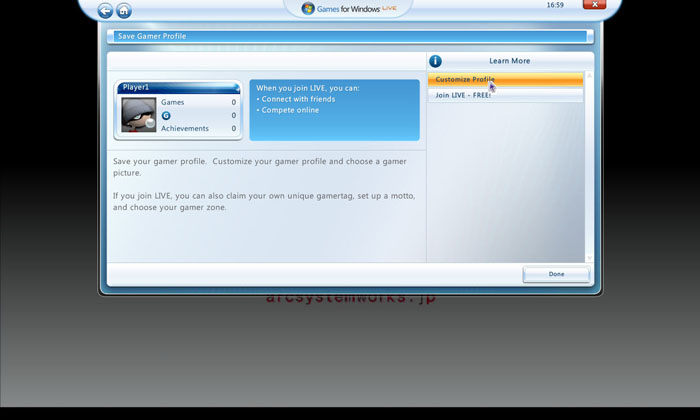
Task: Click the back arrow icon
Action: point(105,10)
